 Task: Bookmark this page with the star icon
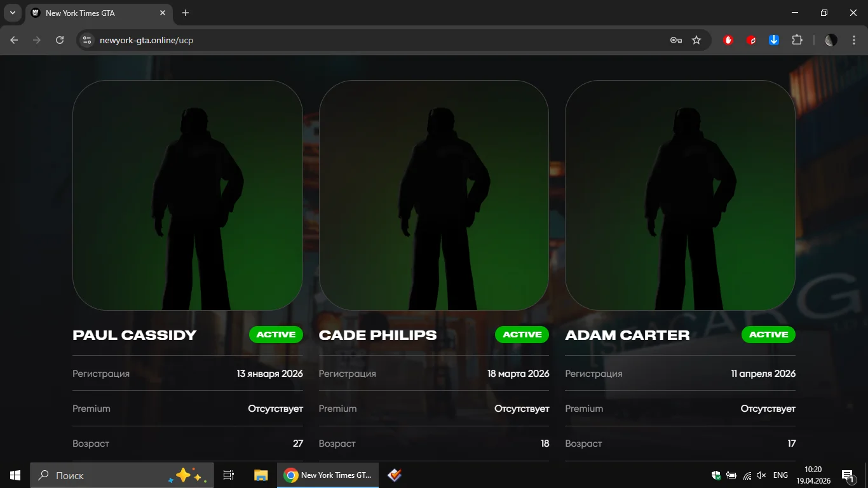point(696,40)
